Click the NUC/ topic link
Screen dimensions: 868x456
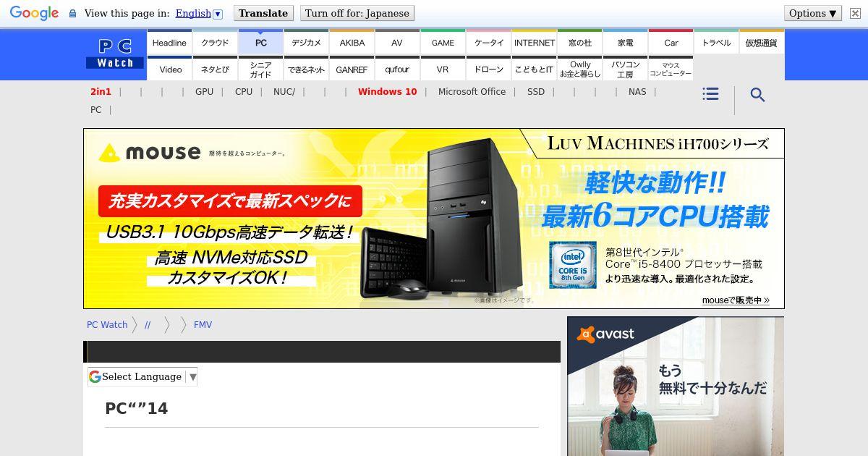point(284,91)
